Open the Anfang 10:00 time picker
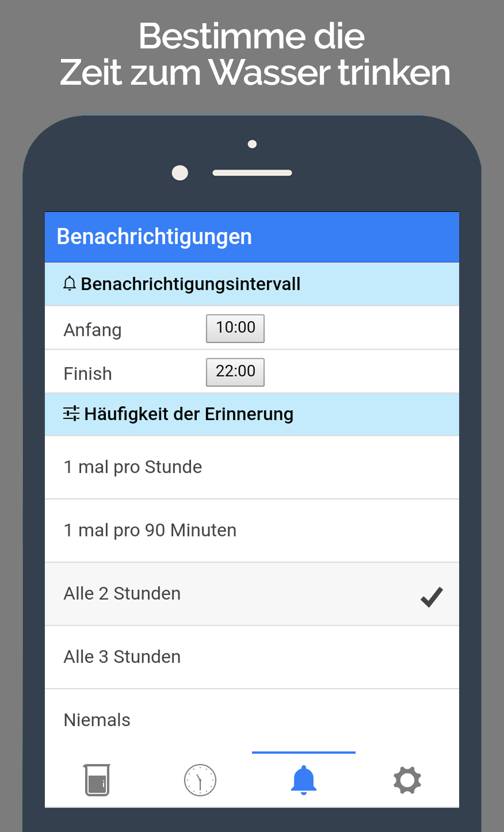The height and width of the screenshot is (832, 504). click(x=235, y=328)
